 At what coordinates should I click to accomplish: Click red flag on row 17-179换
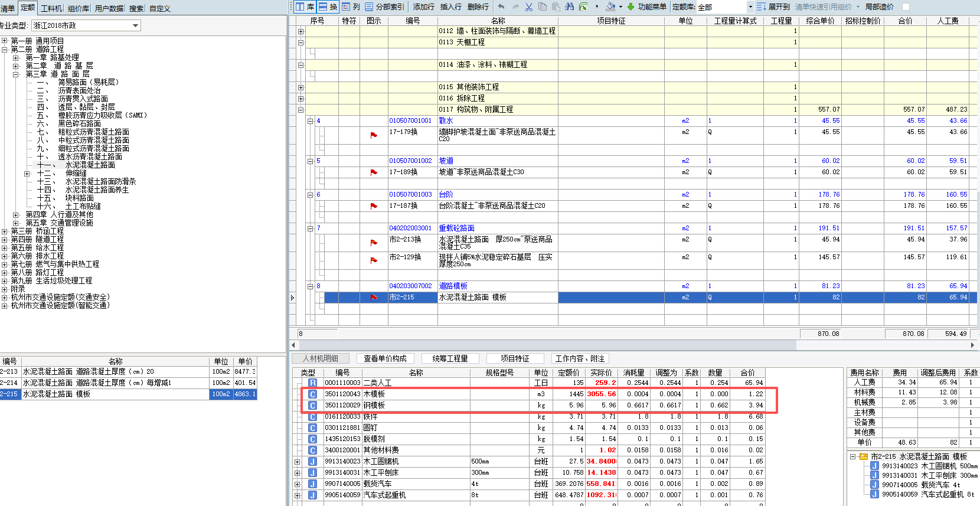[374, 135]
